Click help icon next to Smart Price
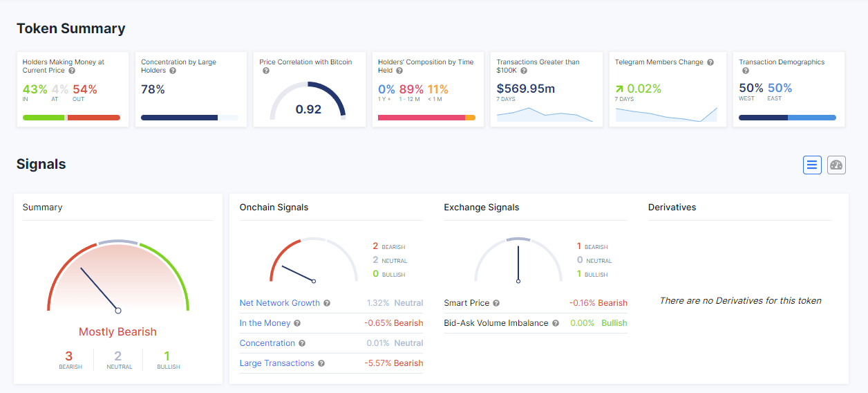The width and height of the screenshot is (868, 393). click(496, 303)
